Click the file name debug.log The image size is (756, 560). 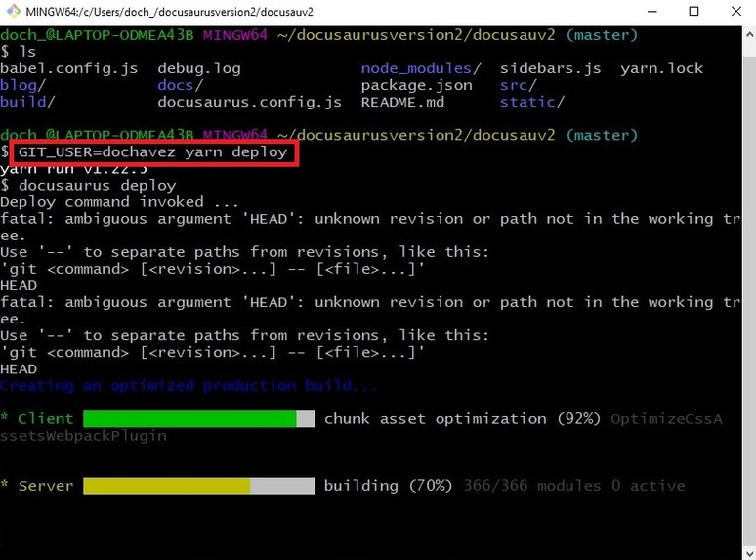(x=199, y=69)
